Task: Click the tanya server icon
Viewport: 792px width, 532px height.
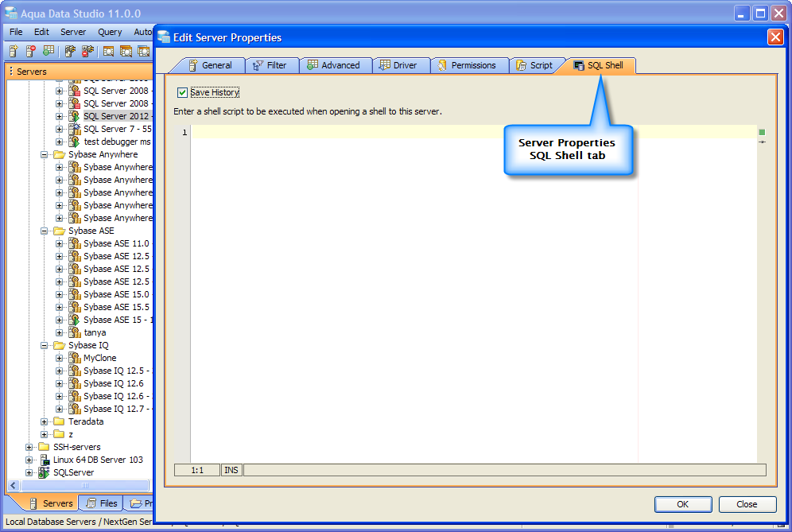Action: (x=75, y=332)
